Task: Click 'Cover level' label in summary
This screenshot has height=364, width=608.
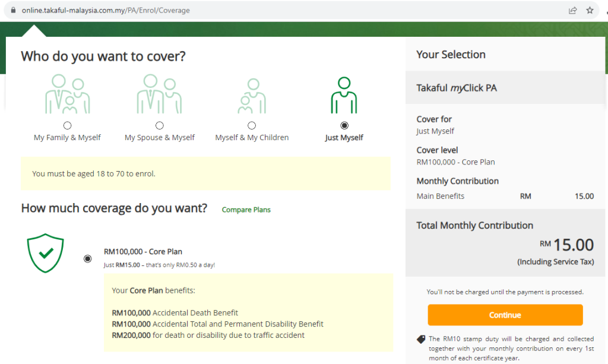Action: (x=437, y=150)
